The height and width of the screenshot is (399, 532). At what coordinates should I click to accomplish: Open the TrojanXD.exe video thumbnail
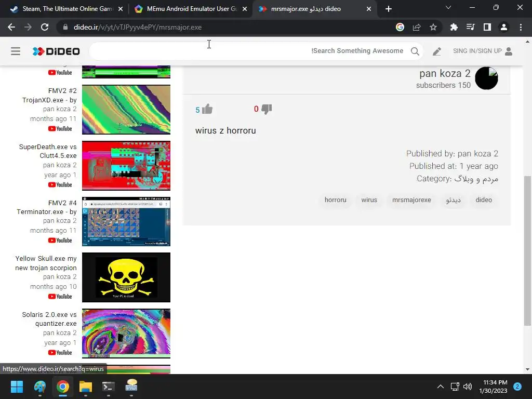pos(126,110)
